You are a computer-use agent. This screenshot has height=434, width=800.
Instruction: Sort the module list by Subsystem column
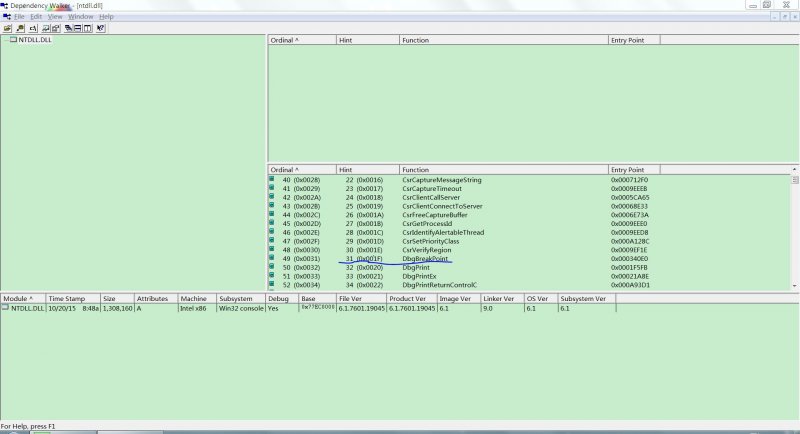coord(241,298)
